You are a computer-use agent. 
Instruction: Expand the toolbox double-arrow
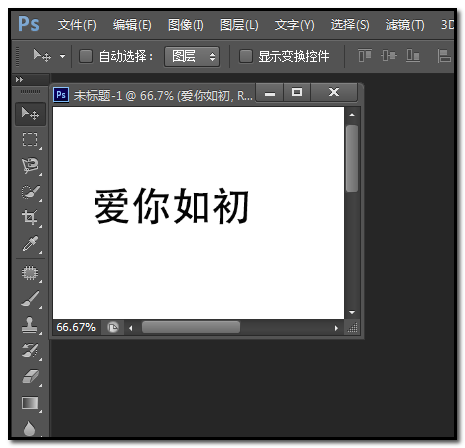(x=19, y=80)
